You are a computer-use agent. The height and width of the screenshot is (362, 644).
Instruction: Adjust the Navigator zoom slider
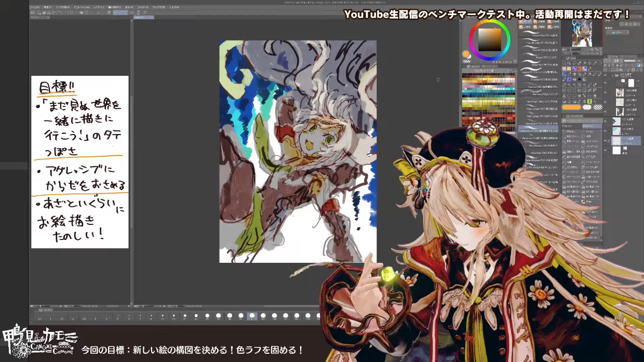click(575, 49)
